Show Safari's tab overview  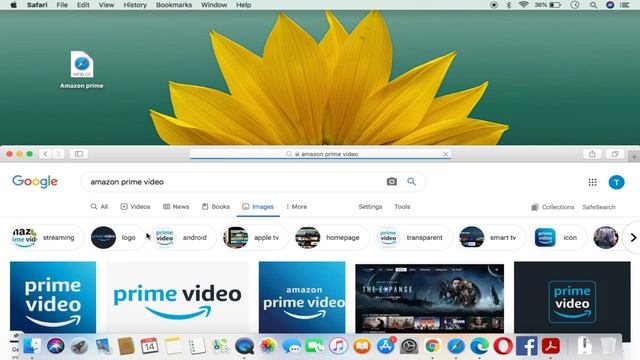pos(615,154)
